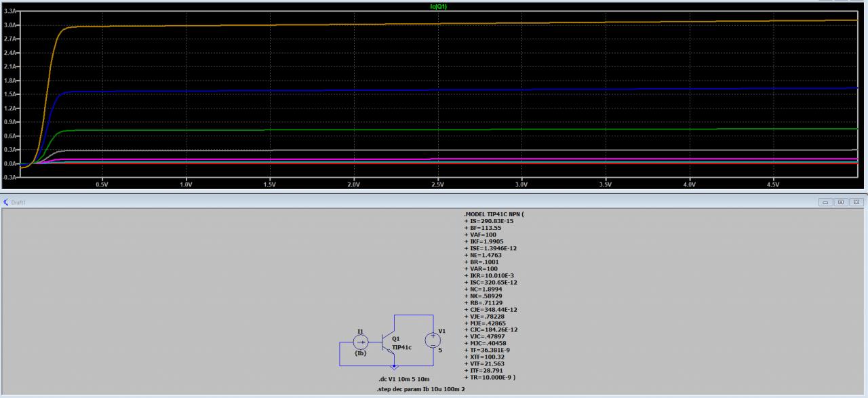Click the {Ib} current value label
The width and height of the screenshot is (868, 398).
[x=360, y=353]
